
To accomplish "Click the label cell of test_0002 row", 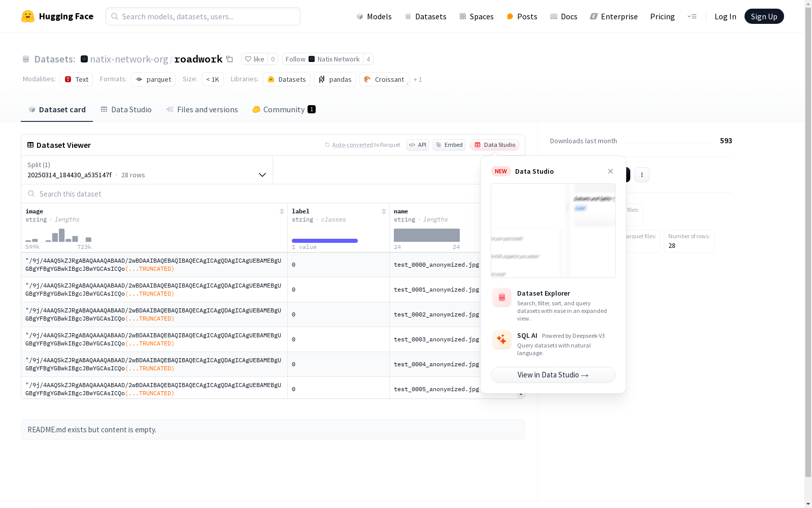I will pos(339,314).
